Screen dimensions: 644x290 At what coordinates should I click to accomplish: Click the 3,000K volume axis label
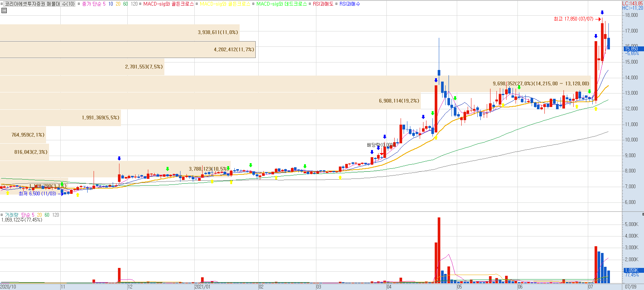631,248
